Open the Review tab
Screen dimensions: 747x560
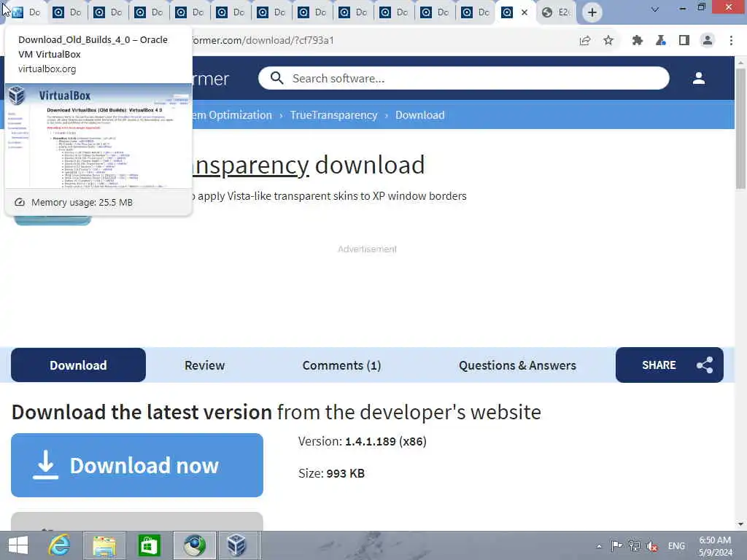(x=204, y=365)
